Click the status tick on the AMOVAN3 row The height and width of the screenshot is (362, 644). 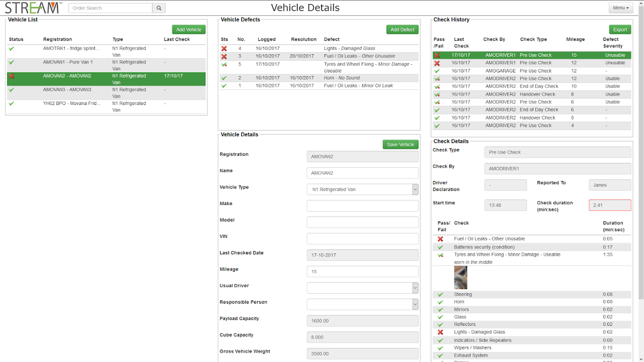point(11,90)
